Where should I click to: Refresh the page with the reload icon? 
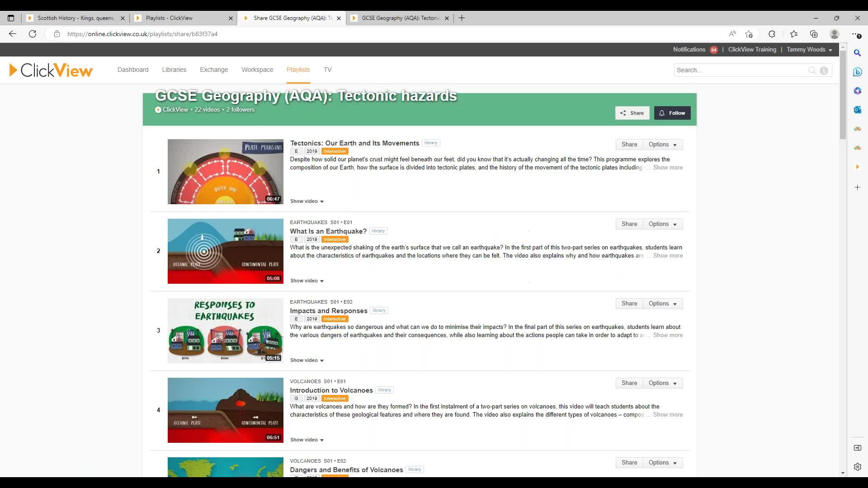pos(33,34)
